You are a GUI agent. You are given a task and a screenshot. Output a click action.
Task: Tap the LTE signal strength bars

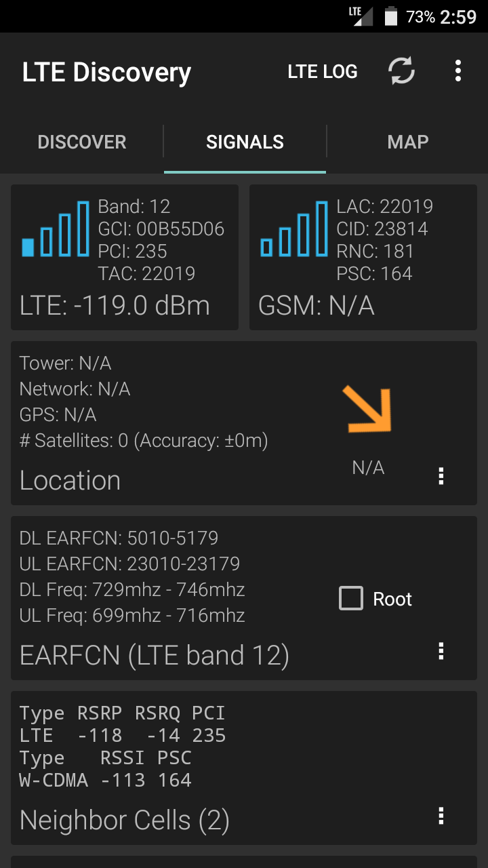[56, 229]
